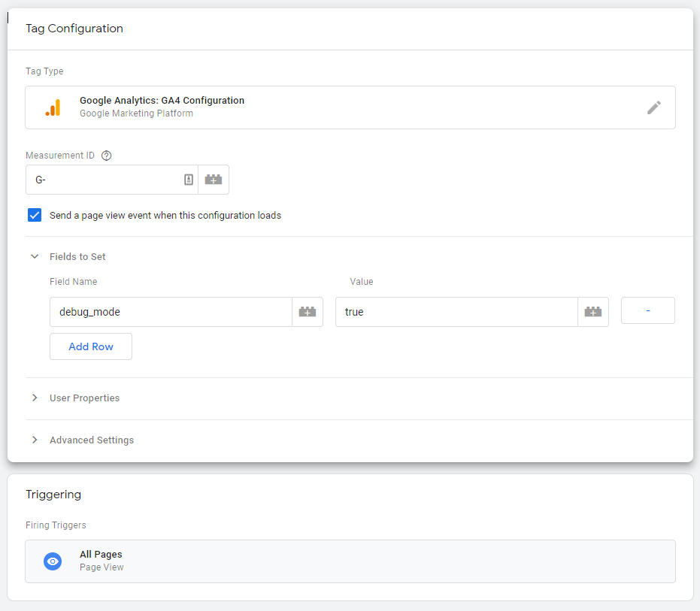Click the Google Analytics bar chart logo
This screenshot has height=611, width=700.
pos(53,108)
